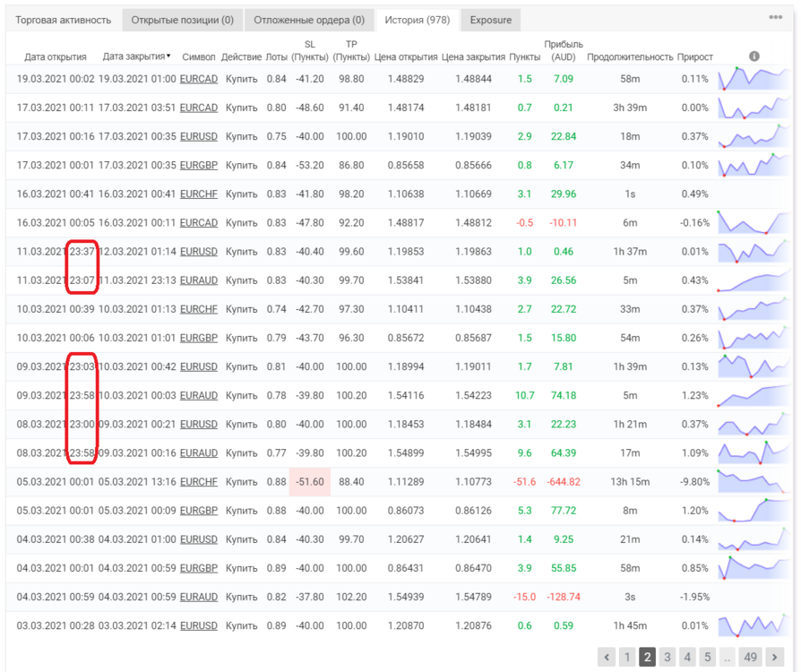801x672 pixels.
Task: Click profit value 77.72
Action: (x=564, y=511)
